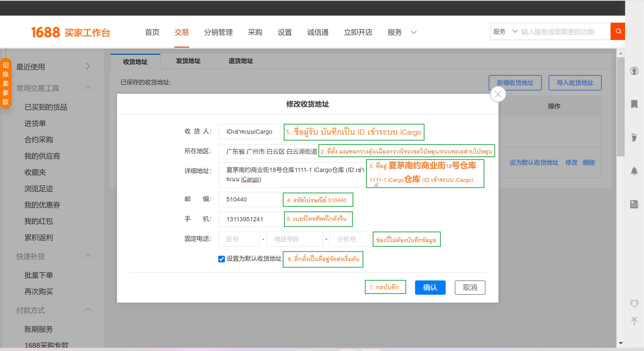The image size is (644, 351).
Task: Click the 区号 area code field
Action: tap(239, 239)
